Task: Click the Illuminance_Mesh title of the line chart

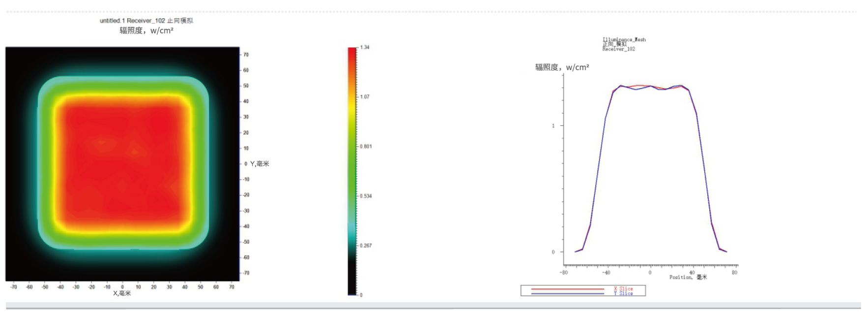Action: pyautogui.click(x=624, y=39)
